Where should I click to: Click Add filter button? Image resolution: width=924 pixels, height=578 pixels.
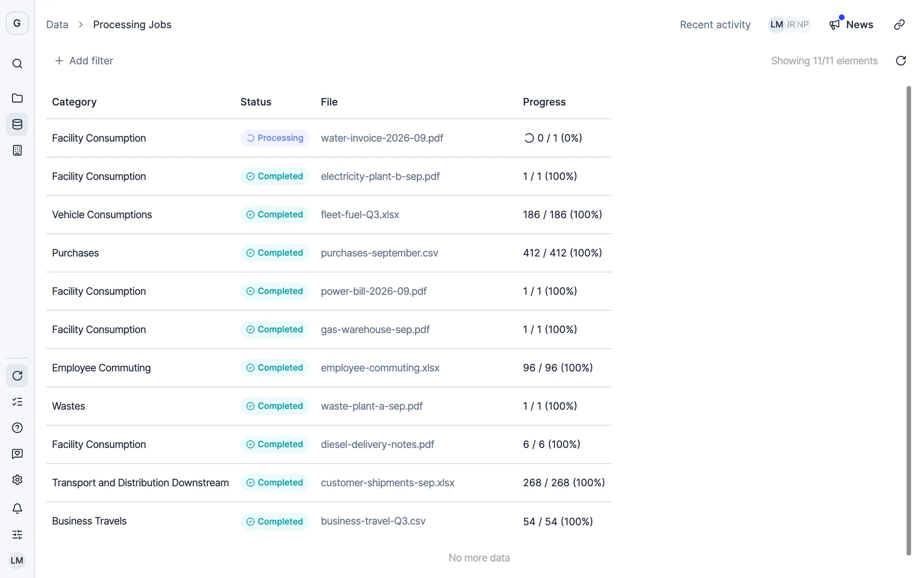84,61
